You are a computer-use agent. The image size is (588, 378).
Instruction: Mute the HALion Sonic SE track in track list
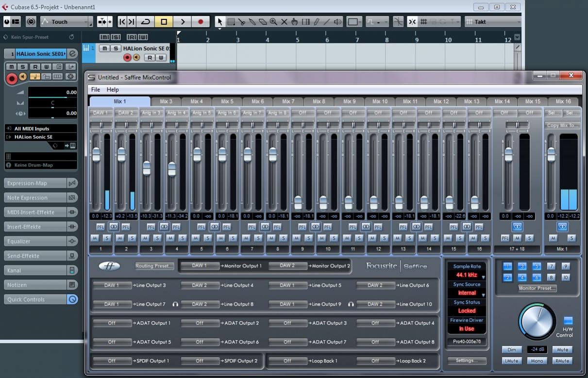[x=104, y=49]
